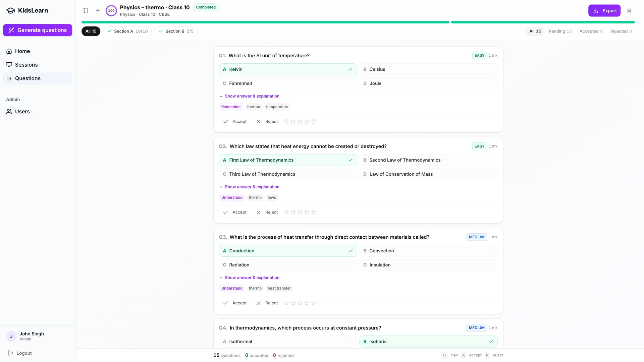Click Section A progress bar segment

265,22
